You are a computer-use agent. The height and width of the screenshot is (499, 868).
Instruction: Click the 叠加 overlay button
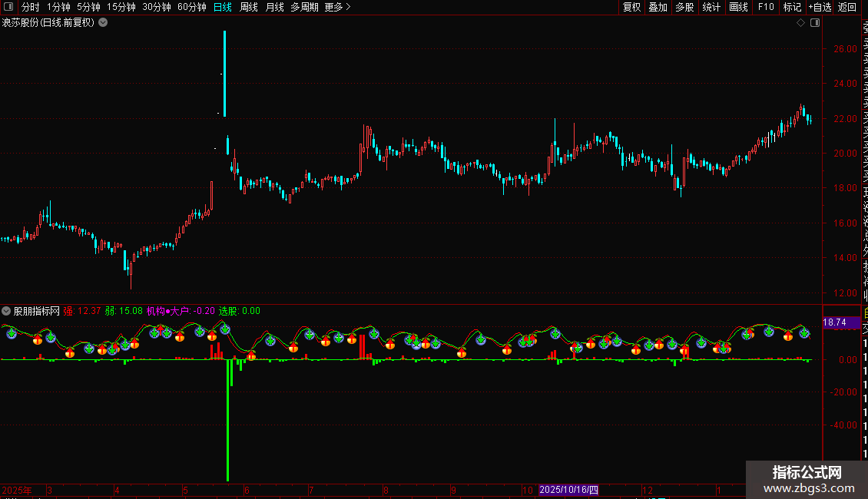pos(658,7)
